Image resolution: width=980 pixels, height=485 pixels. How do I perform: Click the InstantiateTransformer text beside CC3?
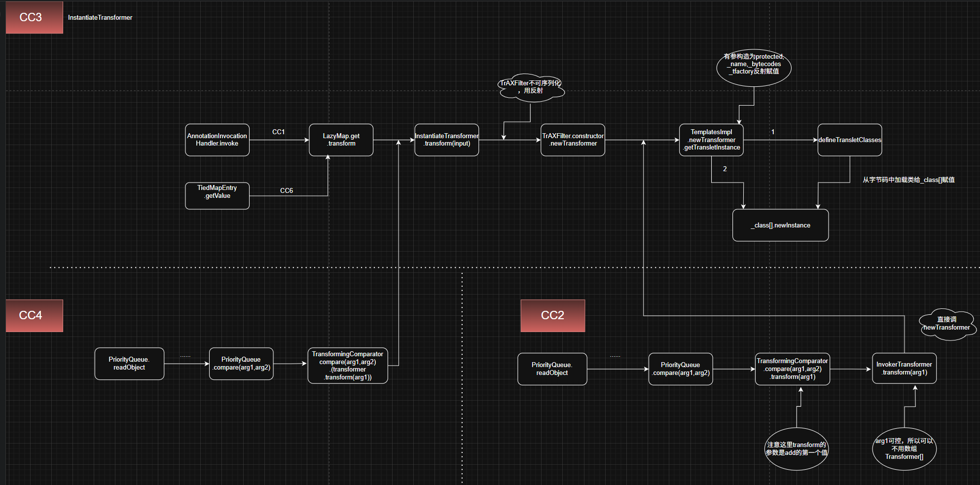(x=100, y=17)
